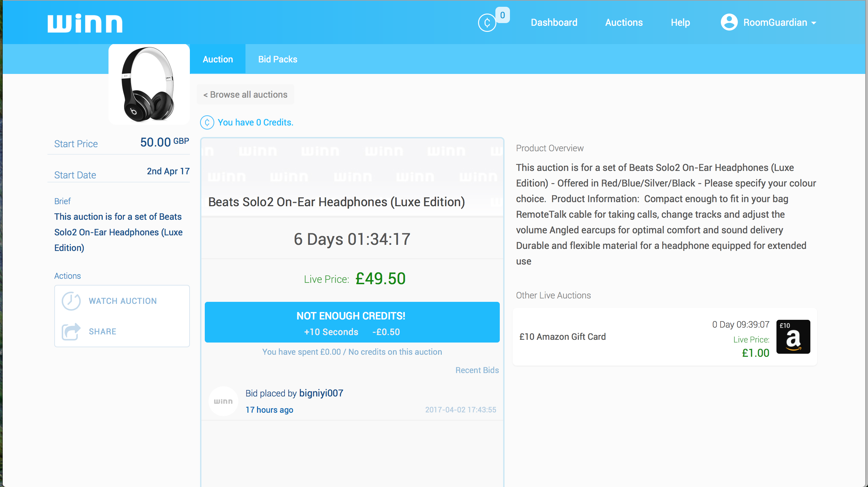868x487 pixels.
Task: Go back via Browse all auctions
Action: 245,94
